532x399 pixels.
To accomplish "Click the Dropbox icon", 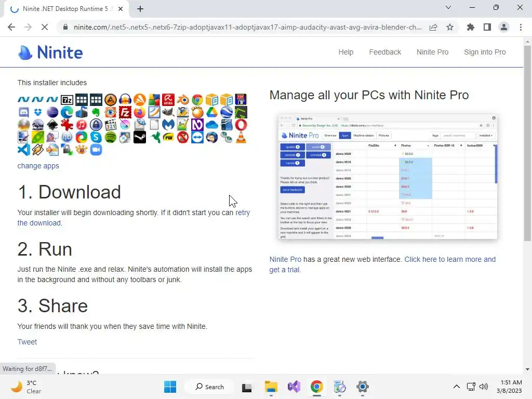I will pyautogui.click(x=38, y=112).
